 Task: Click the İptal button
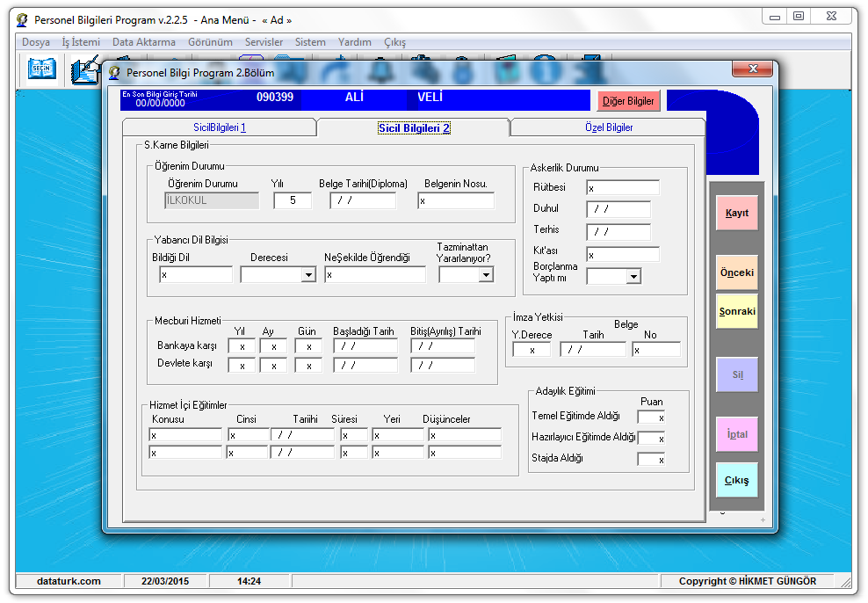tap(737, 434)
